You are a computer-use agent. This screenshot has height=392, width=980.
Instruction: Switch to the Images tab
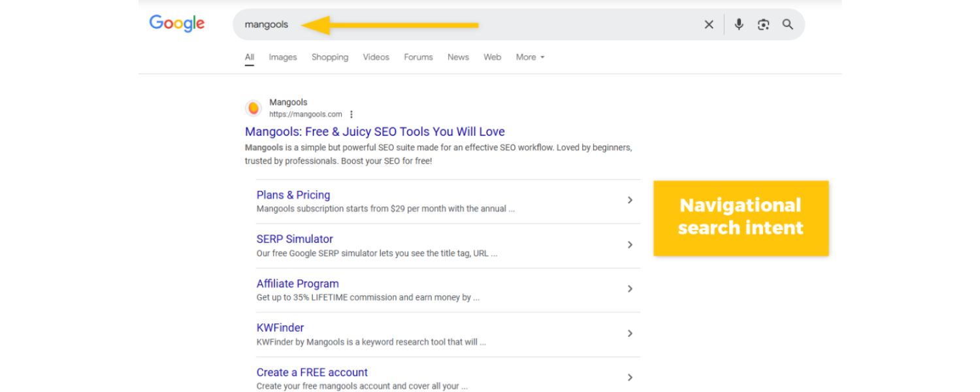pyautogui.click(x=282, y=57)
